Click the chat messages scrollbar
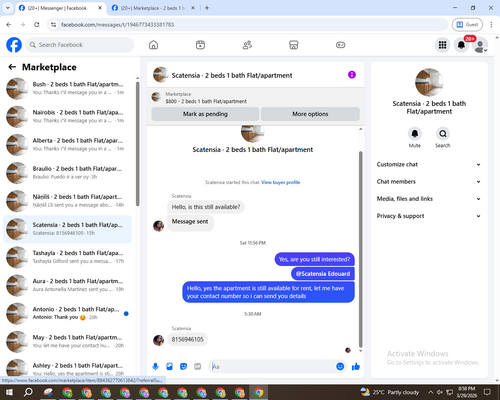 (360, 248)
